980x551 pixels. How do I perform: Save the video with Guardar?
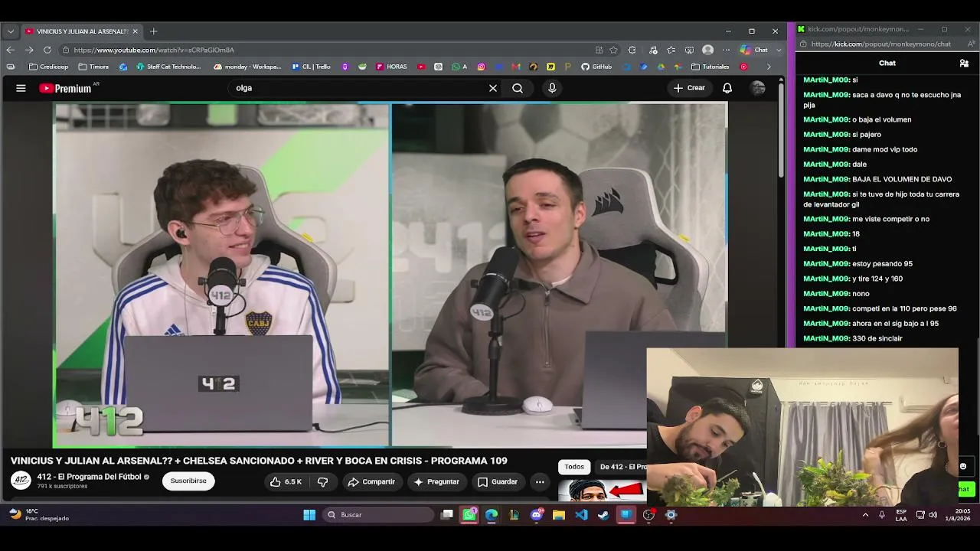pyautogui.click(x=498, y=482)
